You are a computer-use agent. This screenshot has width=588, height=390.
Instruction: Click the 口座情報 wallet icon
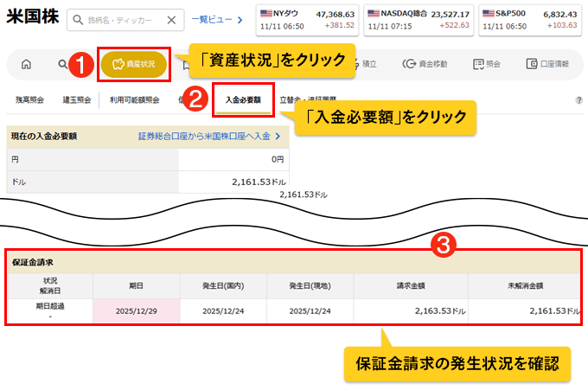tap(532, 64)
